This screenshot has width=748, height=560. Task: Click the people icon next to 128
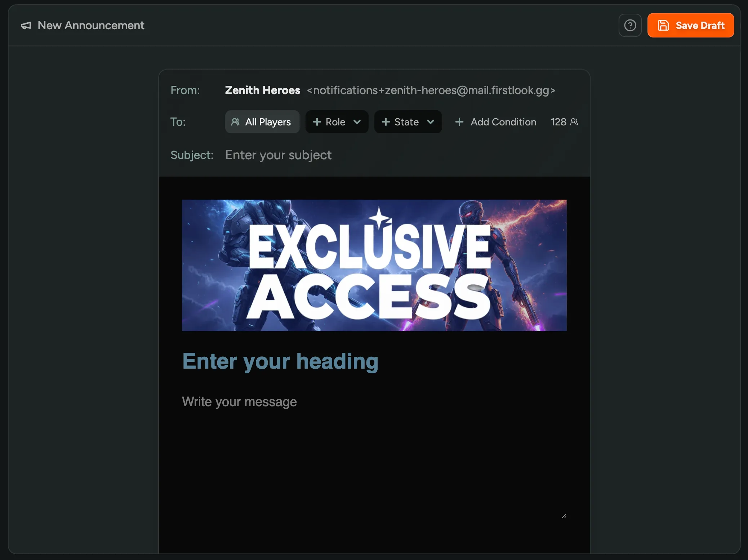(x=574, y=122)
